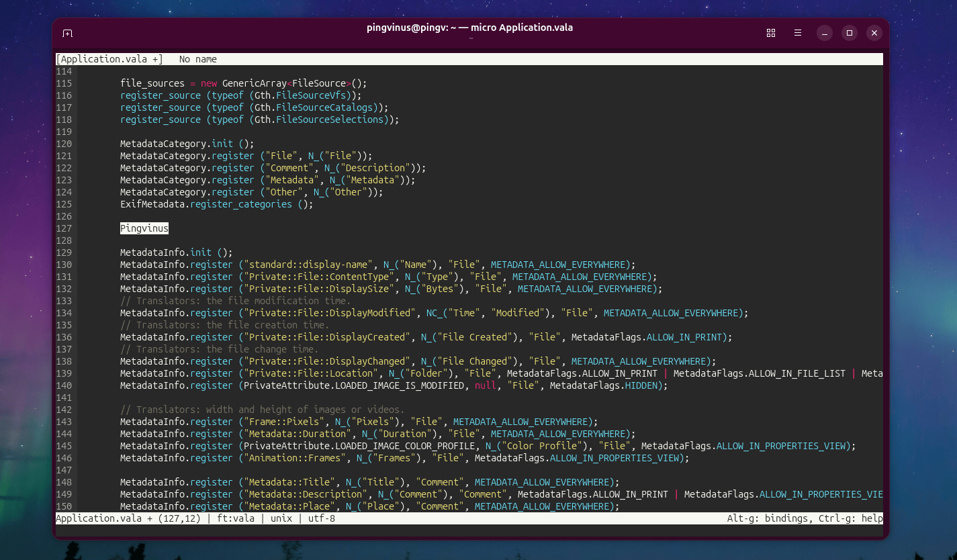Viewport: 957px width, 560px height.
Task: Maximize the terminal window
Action: click(850, 33)
